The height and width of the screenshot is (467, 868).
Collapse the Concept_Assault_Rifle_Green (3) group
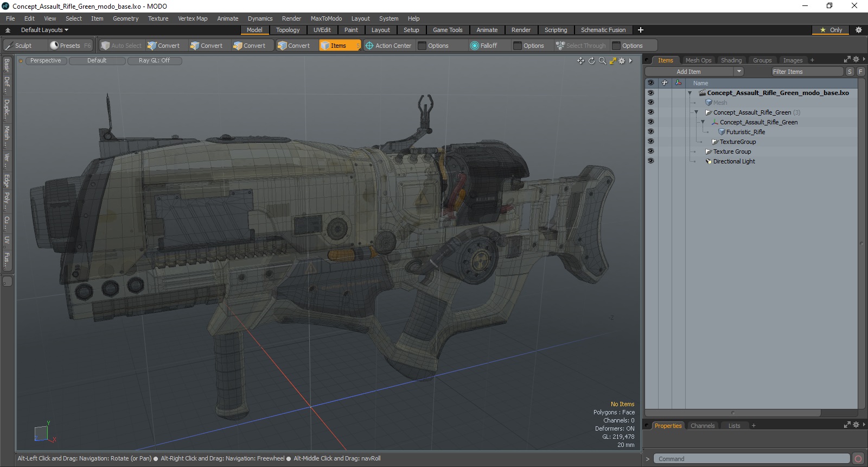click(696, 112)
